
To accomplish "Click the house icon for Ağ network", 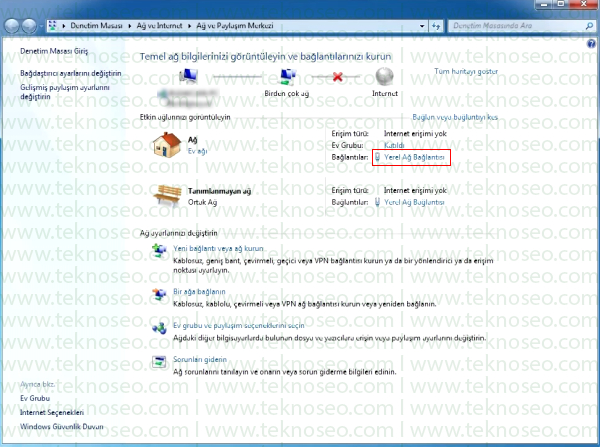I will pyautogui.click(x=167, y=145).
